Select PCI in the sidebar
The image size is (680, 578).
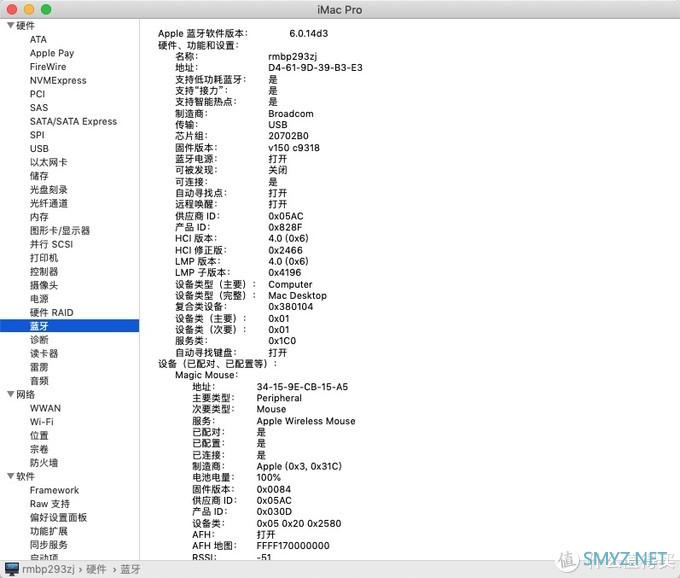(x=37, y=94)
